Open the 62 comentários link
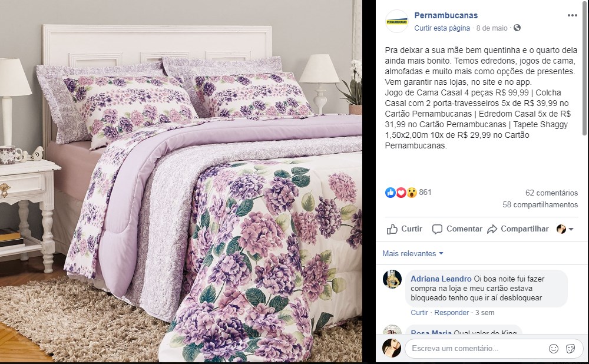Image resolution: width=589 pixels, height=364 pixels. pyautogui.click(x=551, y=193)
